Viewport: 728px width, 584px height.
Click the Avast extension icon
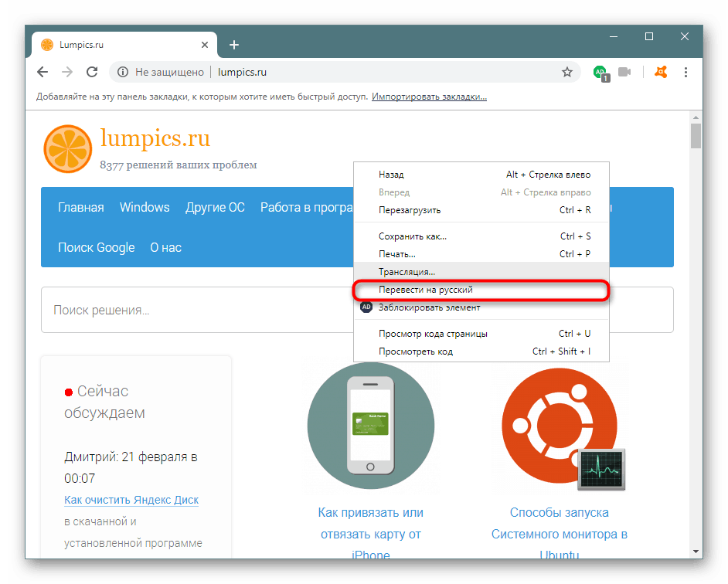(660, 72)
